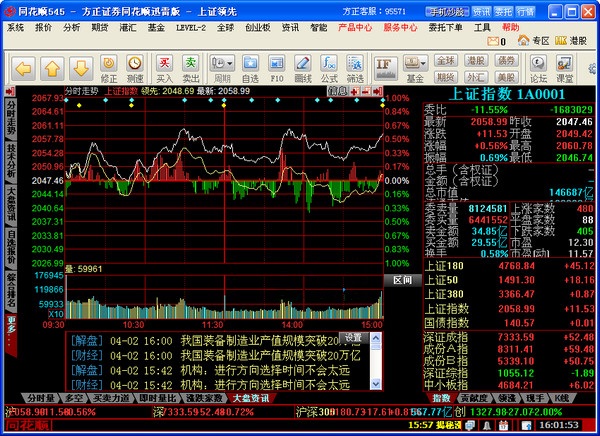Image resolution: width=600 pixels, height=436 pixels.
Task: Click the 测速 speed test clock icon
Action: pos(135,68)
